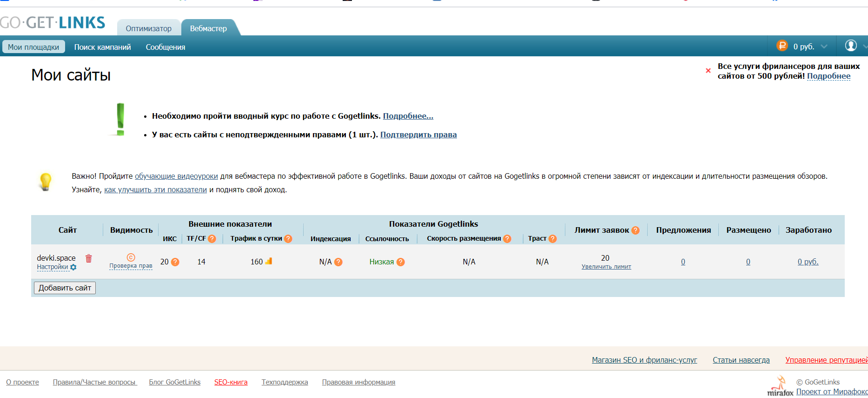Click the 0 руб. balance in the header
Image resolution: width=868 pixels, height=398 pixels.
pyautogui.click(x=804, y=47)
